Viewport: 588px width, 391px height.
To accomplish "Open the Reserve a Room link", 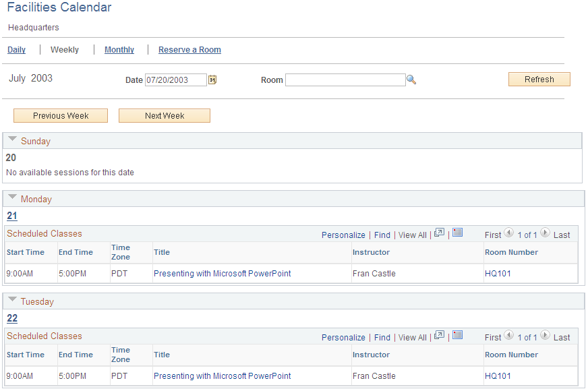I will click(x=189, y=50).
